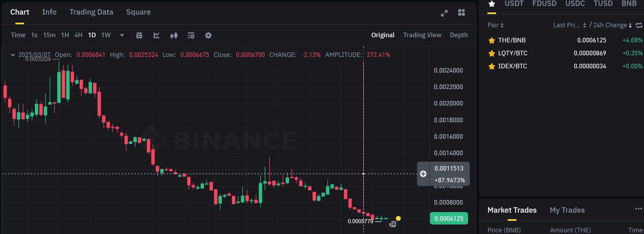The width and height of the screenshot is (644, 234).
Task: Click the 0.0024000 price axis label
Action: point(448,70)
